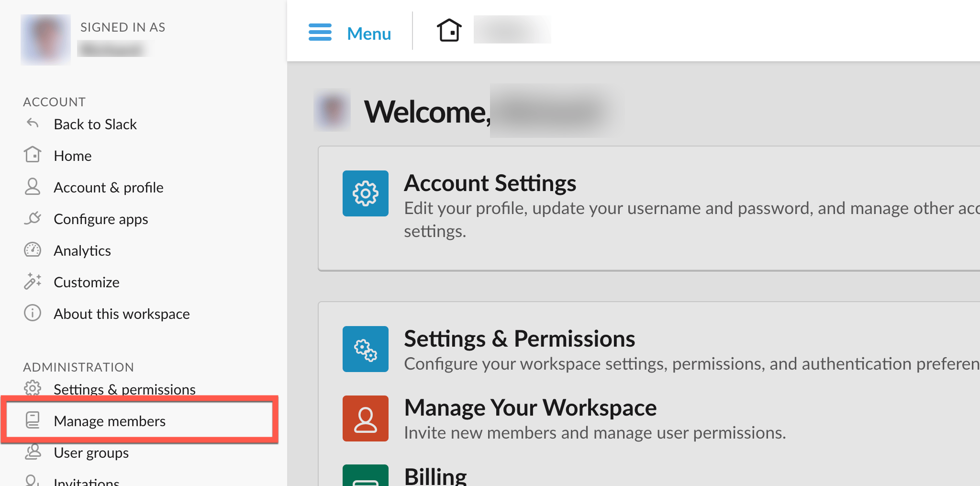Screen dimensions: 980x486
Task: Open Manage Your Workspace heading
Action: click(530, 407)
